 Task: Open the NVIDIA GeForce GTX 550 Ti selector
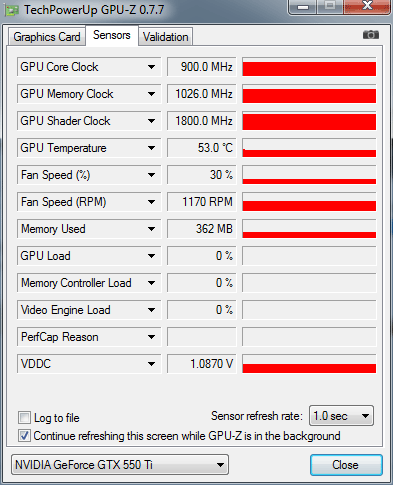click(x=120, y=465)
